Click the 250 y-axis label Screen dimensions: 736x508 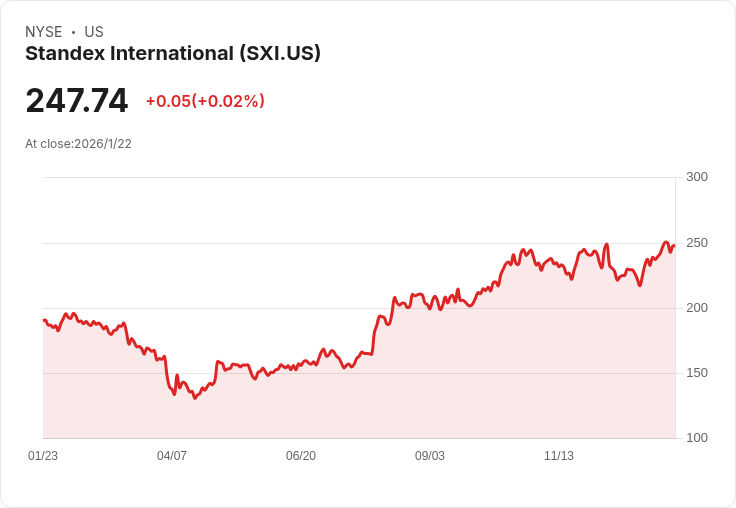[x=696, y=243]
